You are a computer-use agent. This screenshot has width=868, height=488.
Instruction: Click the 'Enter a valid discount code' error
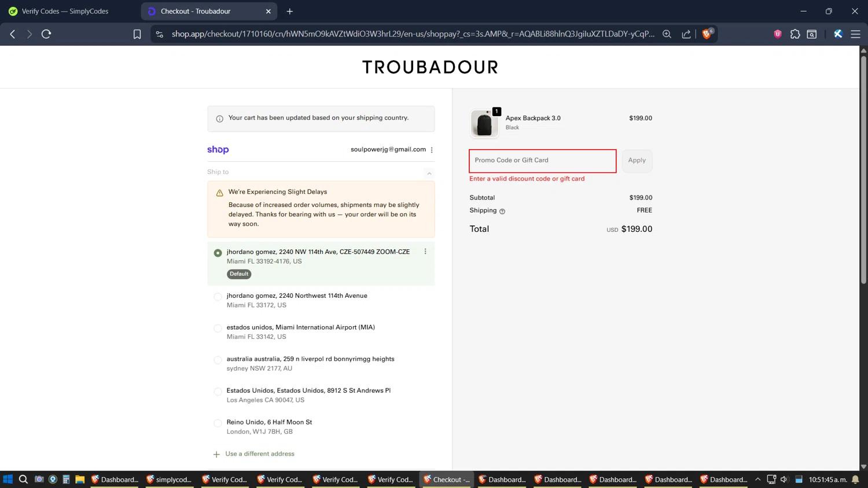pyautogui.click(x=527, y=179)
